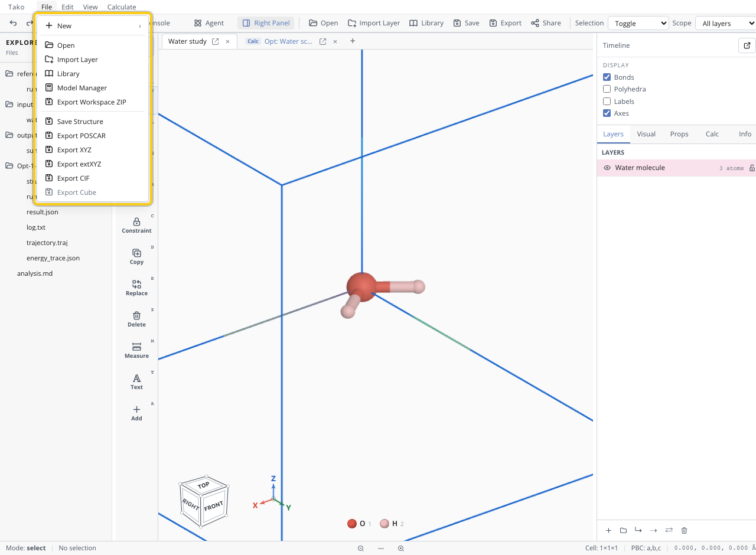Click the Export button in the toolbar
This screenshot has height=555, width=756.
pos(505,23)
